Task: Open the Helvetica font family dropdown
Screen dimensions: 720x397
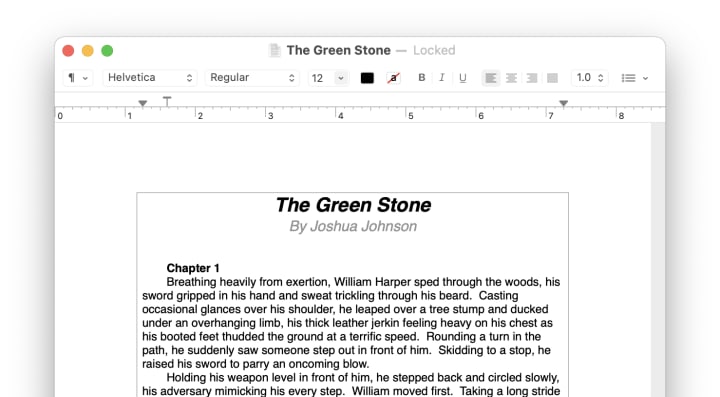Action: (150, 78)
